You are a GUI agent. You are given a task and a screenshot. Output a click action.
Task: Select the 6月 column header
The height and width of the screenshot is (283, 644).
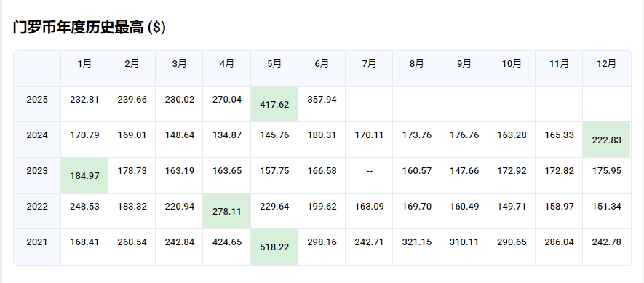tap(322, 64)
